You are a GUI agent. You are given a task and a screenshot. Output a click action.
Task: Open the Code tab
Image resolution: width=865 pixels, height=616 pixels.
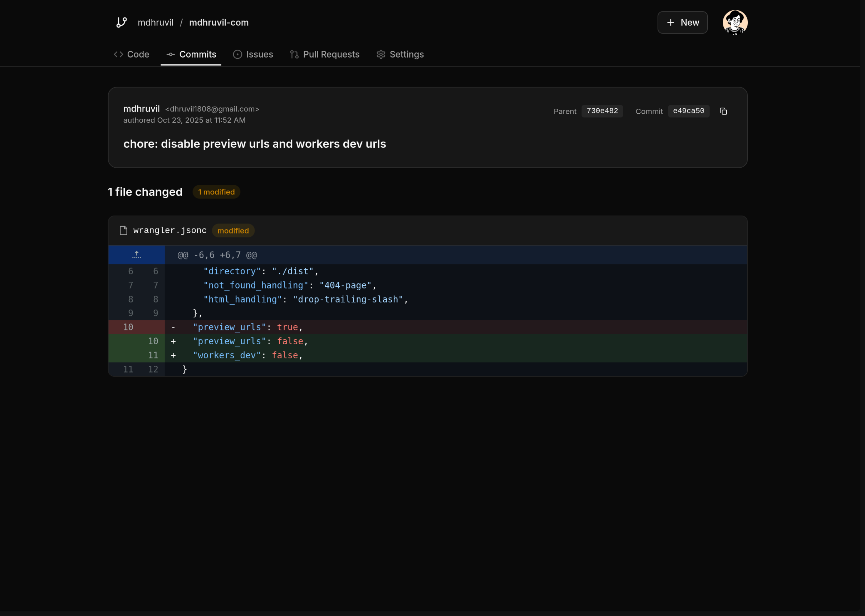tap(132, 54)
